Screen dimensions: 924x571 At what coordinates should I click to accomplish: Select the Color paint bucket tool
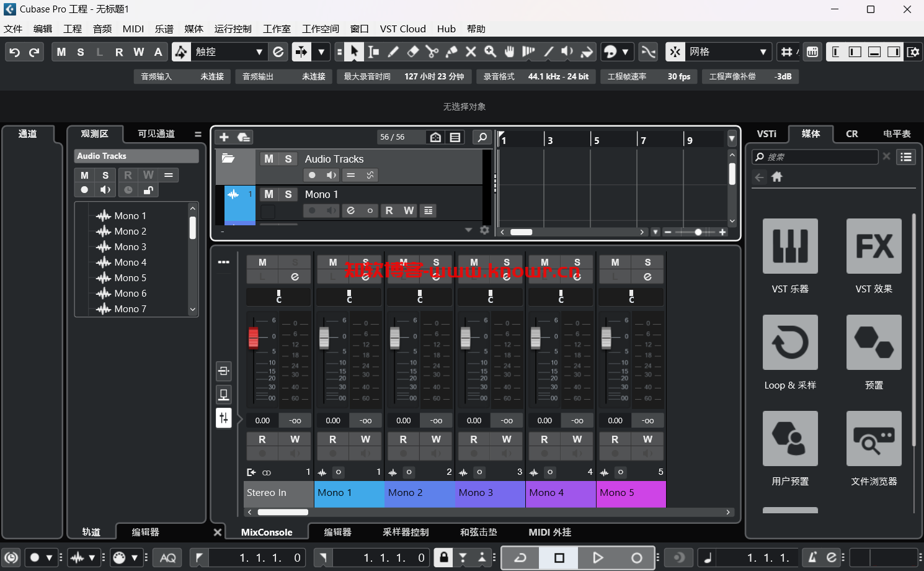tap(587, 52)
